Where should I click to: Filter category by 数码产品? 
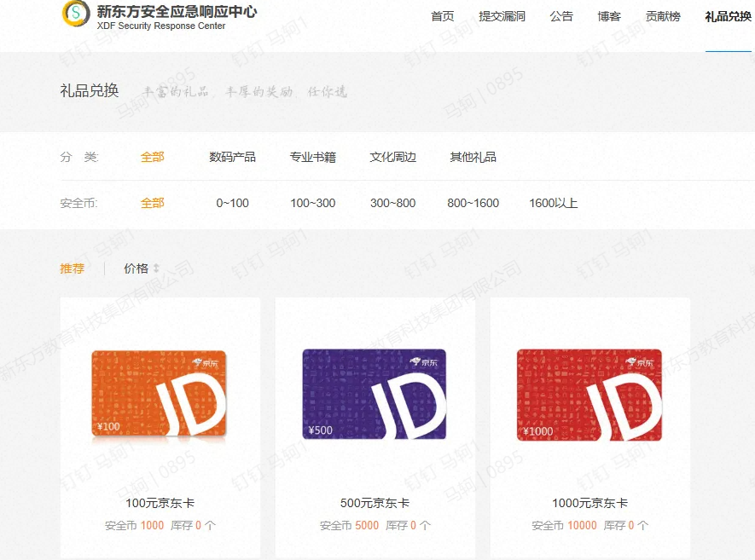coord(232,157)
